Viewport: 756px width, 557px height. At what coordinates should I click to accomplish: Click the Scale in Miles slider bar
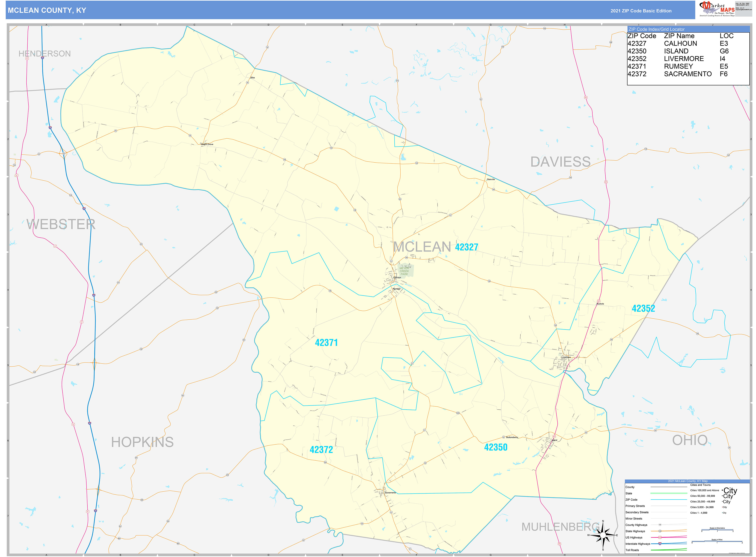pyautogui.click(x=717, y=541)
